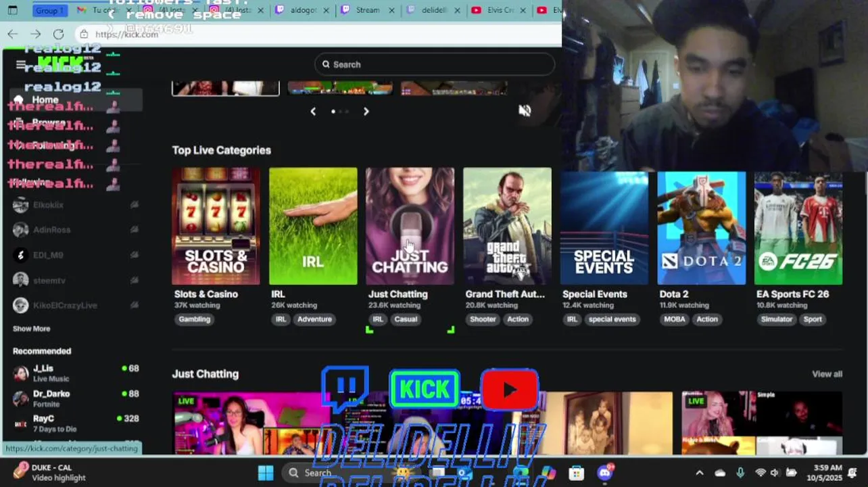
Task: Open the Grand Theft Auto category thumbnail
Action: pos(507,226)
